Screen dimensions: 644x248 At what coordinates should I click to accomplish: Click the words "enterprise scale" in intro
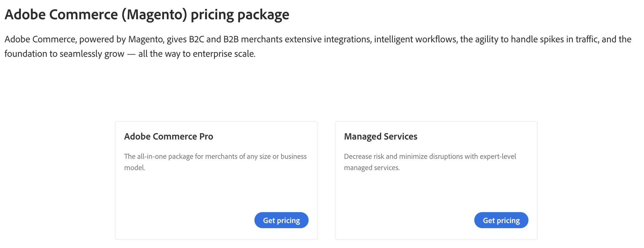[x=224, y=54]
